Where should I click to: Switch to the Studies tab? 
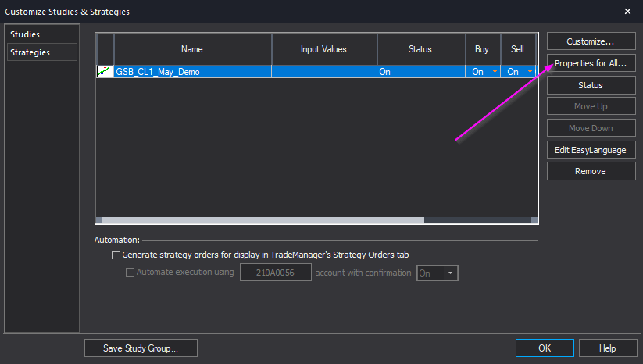pos(25,35)
